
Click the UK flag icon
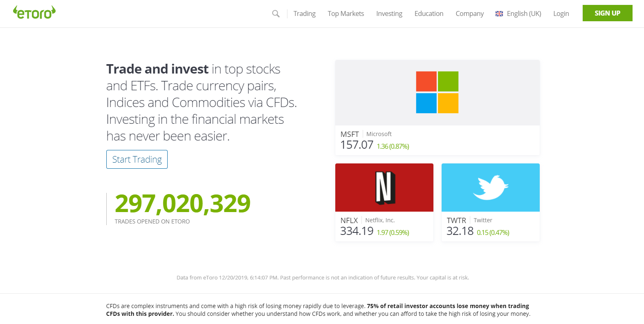pos(499,13)
